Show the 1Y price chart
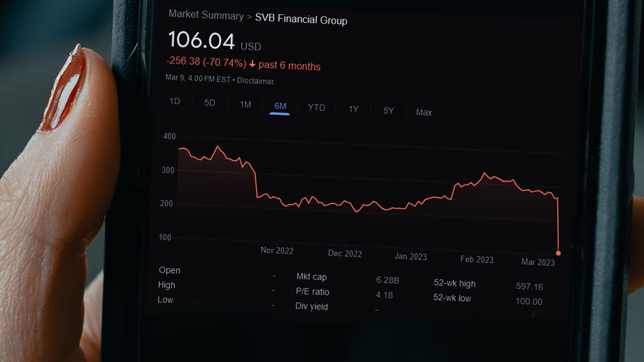Image resolution: width=644 pixels, height=362 pixels. click(x=353, y=109)
